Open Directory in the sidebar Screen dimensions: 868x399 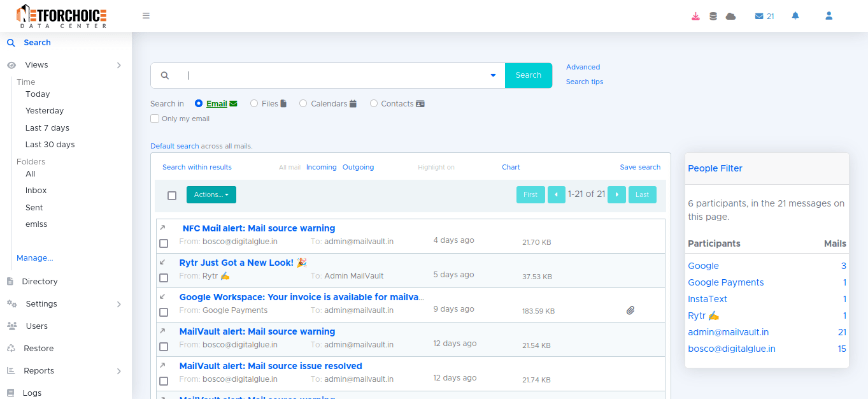39,282
